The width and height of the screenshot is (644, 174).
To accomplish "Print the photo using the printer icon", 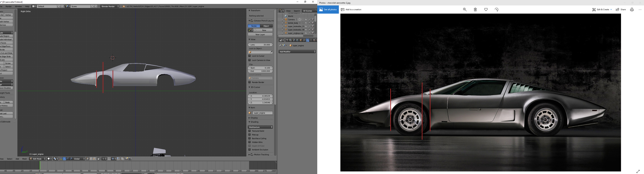I will point(632,10).
